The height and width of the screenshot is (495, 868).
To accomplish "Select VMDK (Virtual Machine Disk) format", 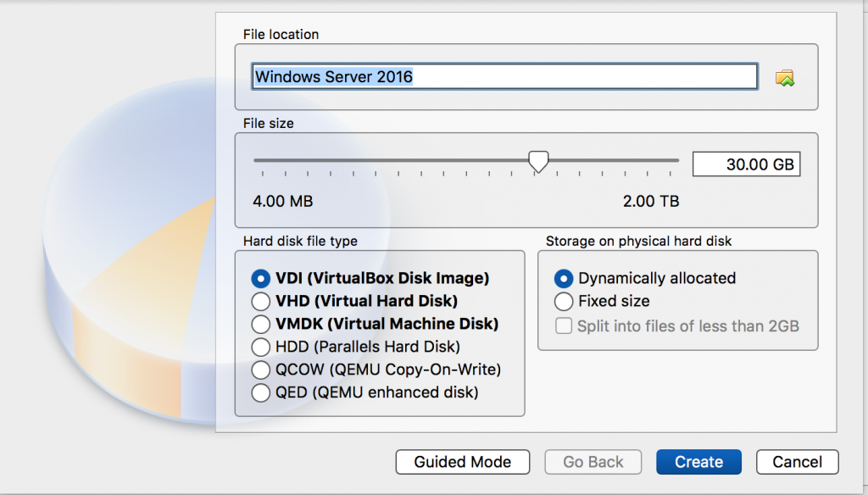I will [261, 324].
